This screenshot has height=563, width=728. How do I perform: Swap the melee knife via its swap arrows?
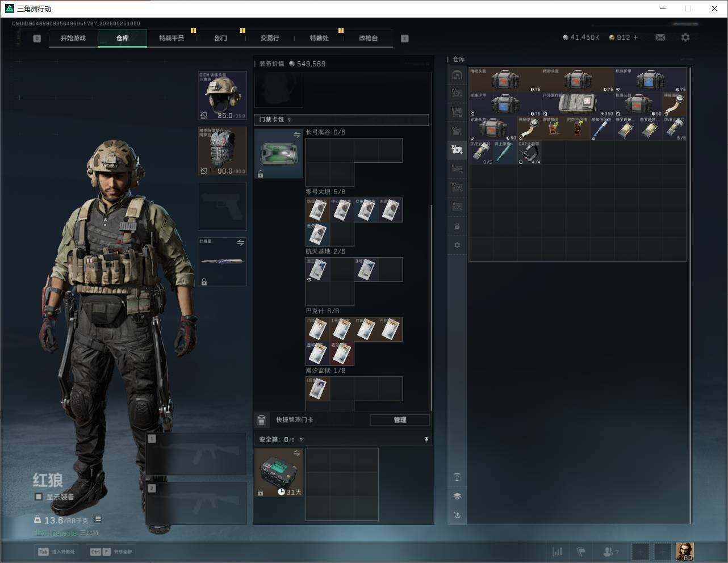pyautogui.click(x=241, y=243)
